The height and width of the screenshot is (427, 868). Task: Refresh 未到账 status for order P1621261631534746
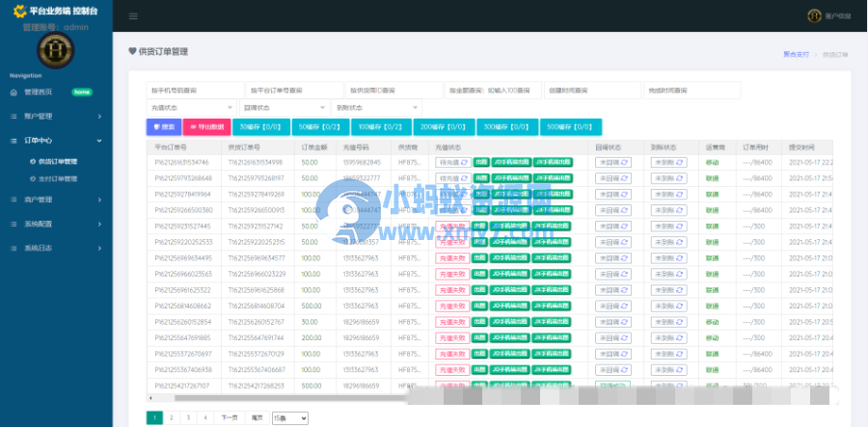click(x=679, y=163)
